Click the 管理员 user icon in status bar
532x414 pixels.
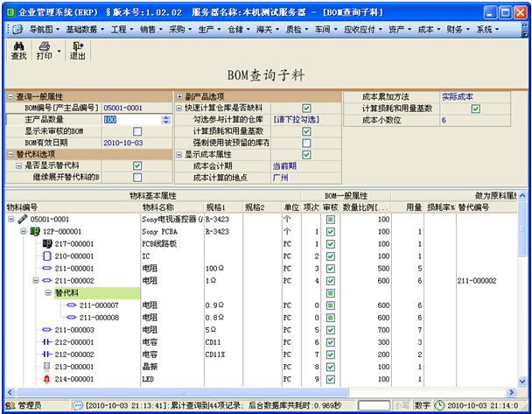coord(10,405)
